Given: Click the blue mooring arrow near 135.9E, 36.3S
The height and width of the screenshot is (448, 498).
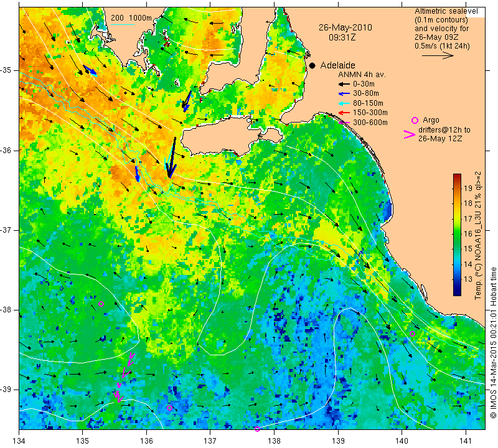Looking at the screenshot, I should coord(137,174).
